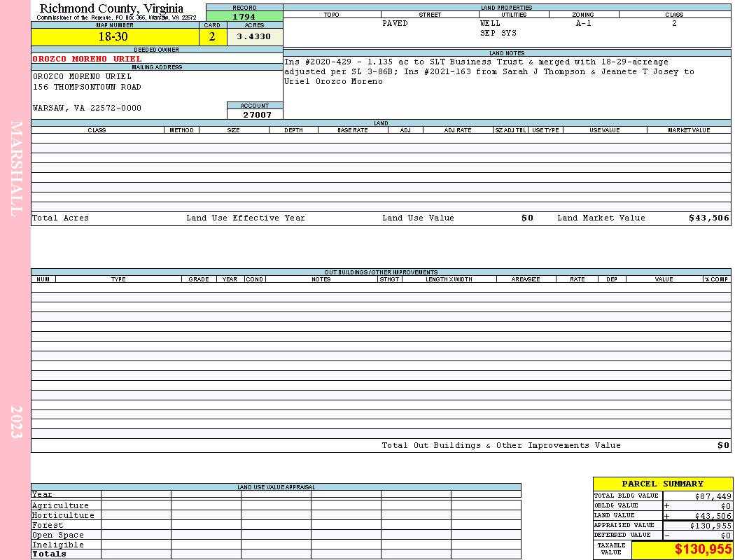Viewport: 735px width, 560px height.
Task: Click the STHGT column header
Action: (x=389, y=279)
